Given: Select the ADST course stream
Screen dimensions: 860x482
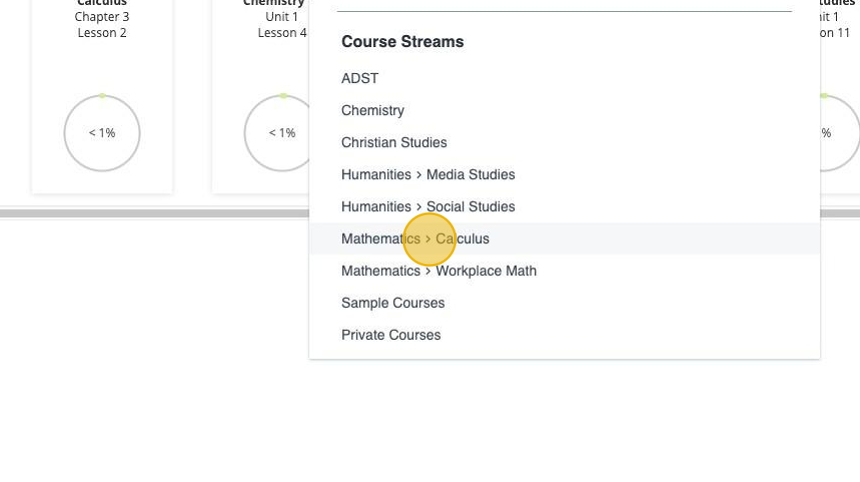Looking at the screenshot, I should tap(360, 78).
